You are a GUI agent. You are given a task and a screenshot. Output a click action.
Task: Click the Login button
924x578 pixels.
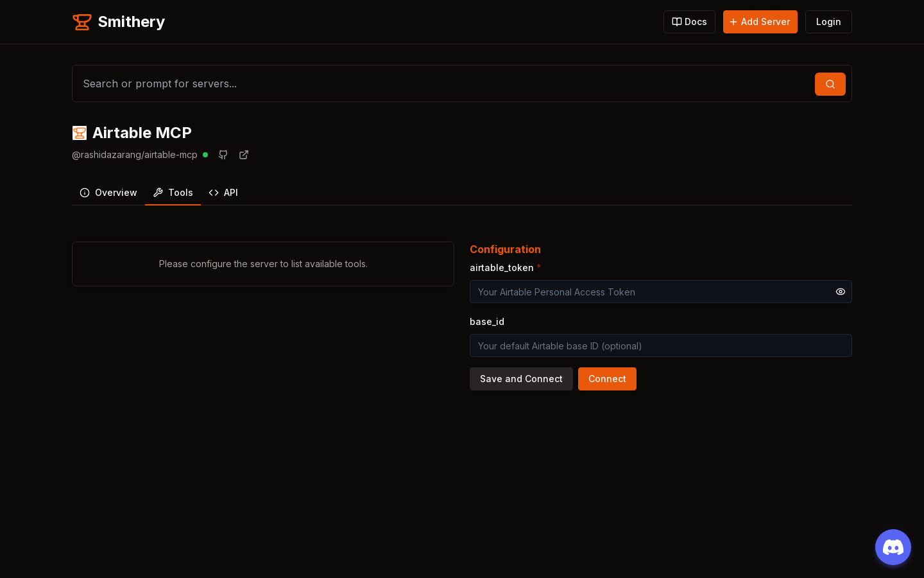(828, 22)
